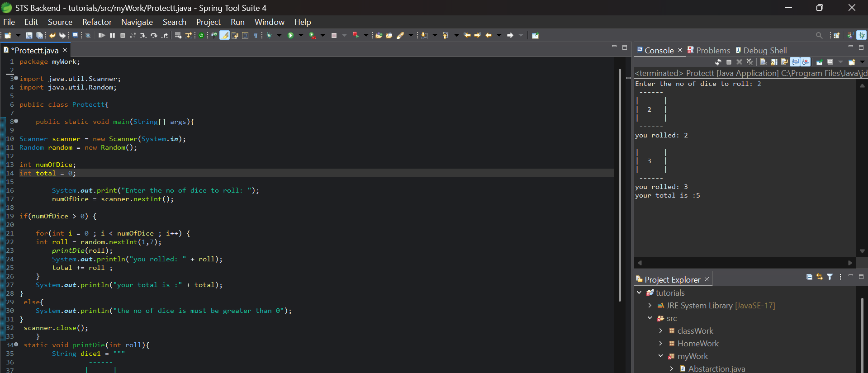Image resolution: width=868 pixels, height=373 pixels.
Task: Toggle Use Step Filters
Action: pyautogui.click(x=188, y=35)
